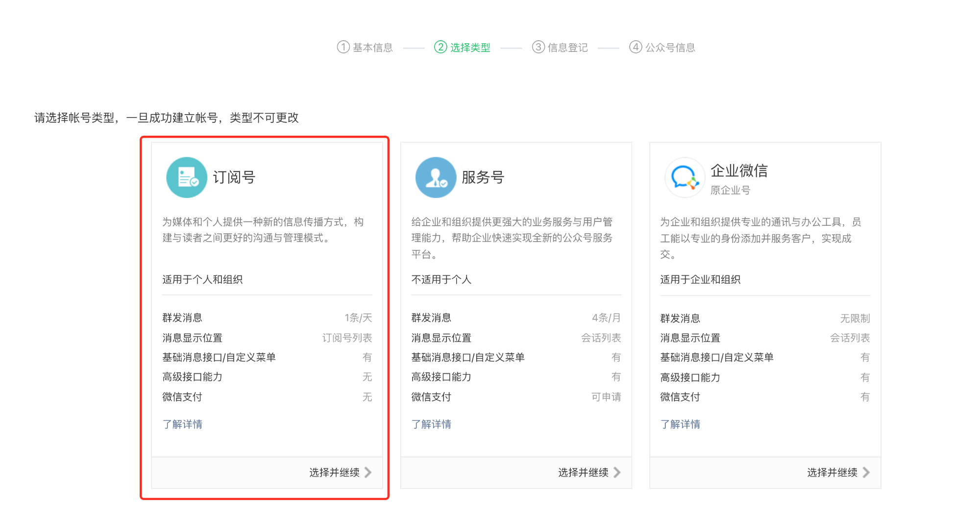Click the arrow beside 选择并继续 in 订阅号 card

(368, 472)
